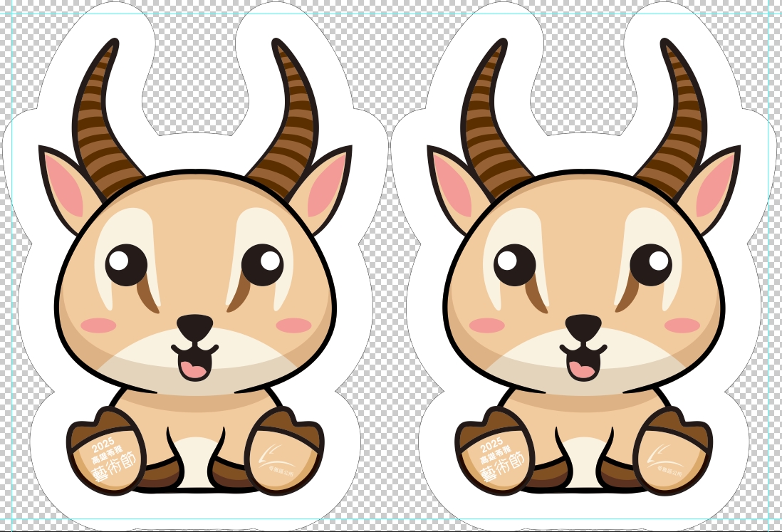Click the left mascot's black nose

194,327
